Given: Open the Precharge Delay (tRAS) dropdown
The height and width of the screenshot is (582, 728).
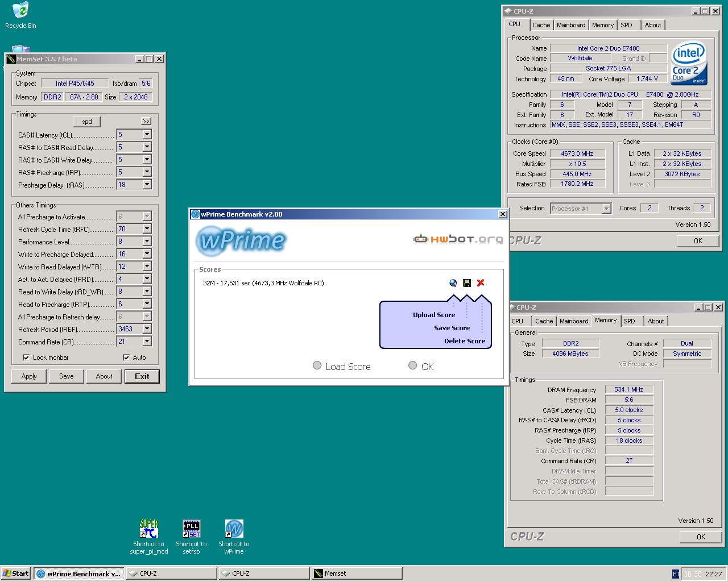Looking at the screenshot, I should 147,185.
